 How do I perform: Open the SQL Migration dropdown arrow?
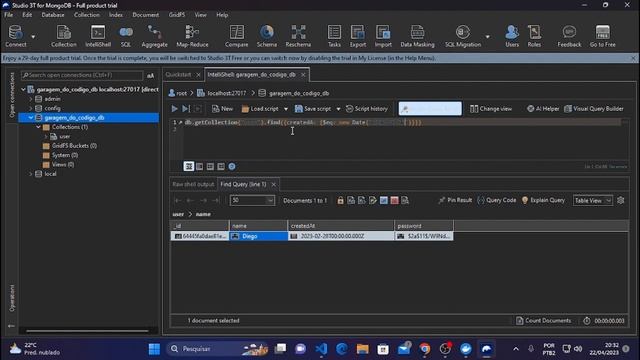pyautogui.click(x=487, y=37)
